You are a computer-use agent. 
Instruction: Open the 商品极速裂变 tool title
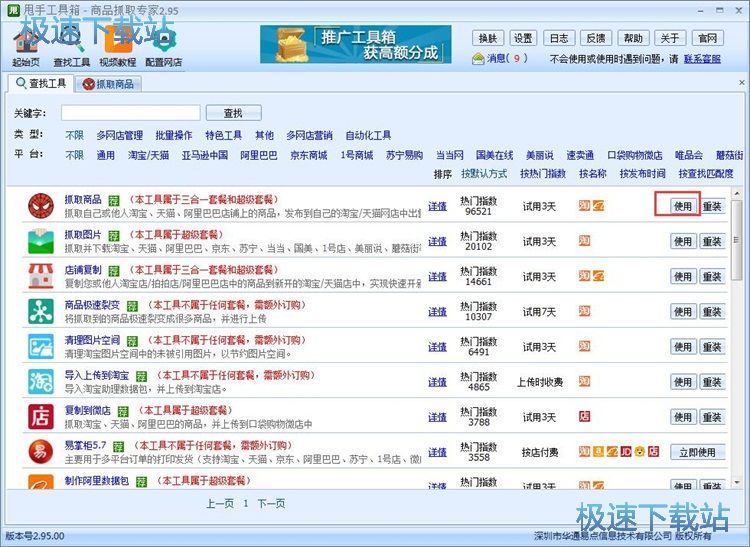92,305
